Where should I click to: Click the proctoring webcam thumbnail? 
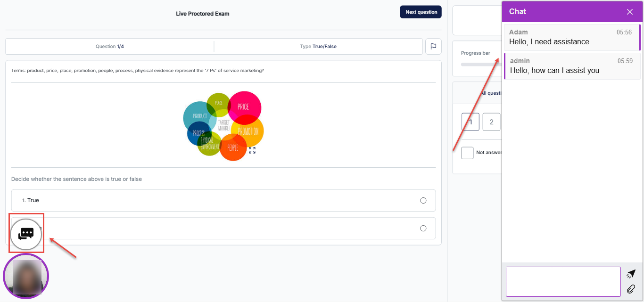click(x=26, y=277)
